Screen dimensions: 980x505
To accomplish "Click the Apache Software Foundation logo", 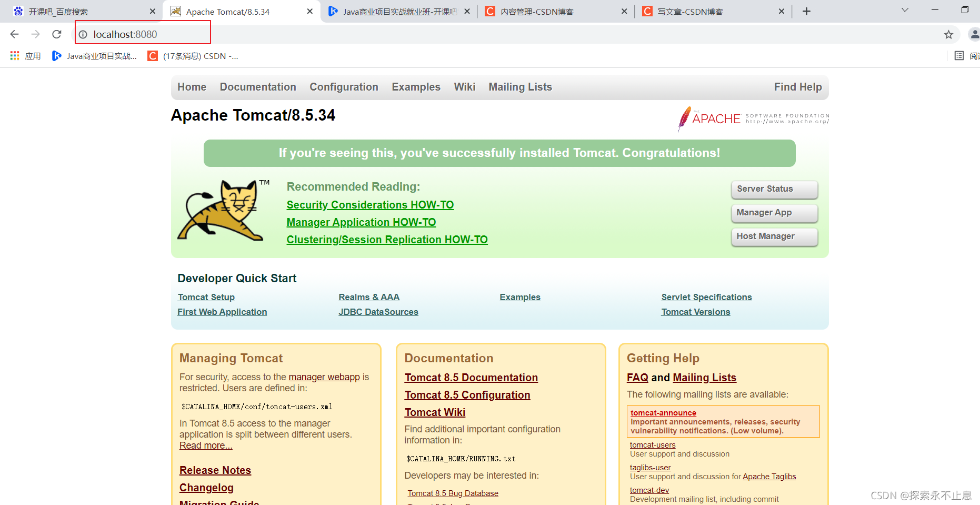I will tap(753, 118).
